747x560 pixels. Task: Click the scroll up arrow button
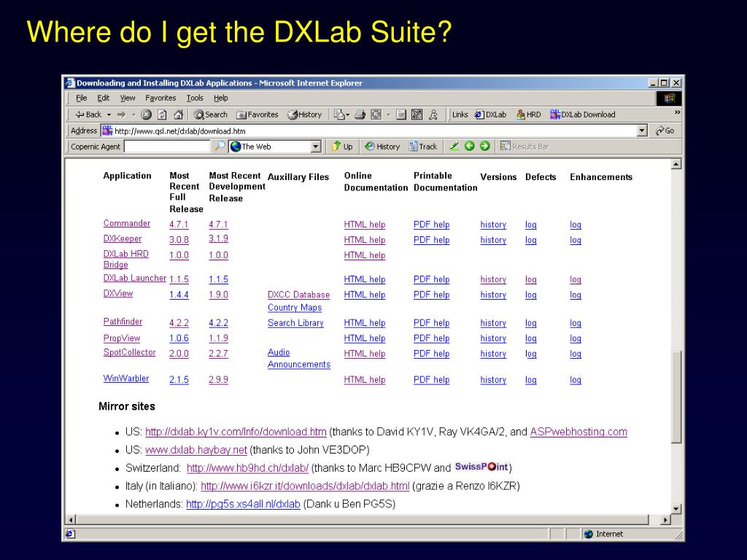click(x=676, y=164)
